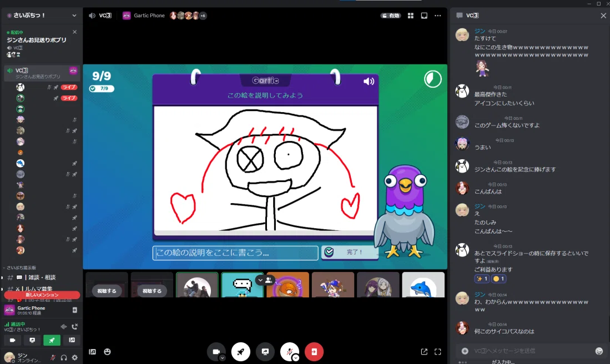
Task: Click the white rocket activity button
Action: tap(241, 352)
